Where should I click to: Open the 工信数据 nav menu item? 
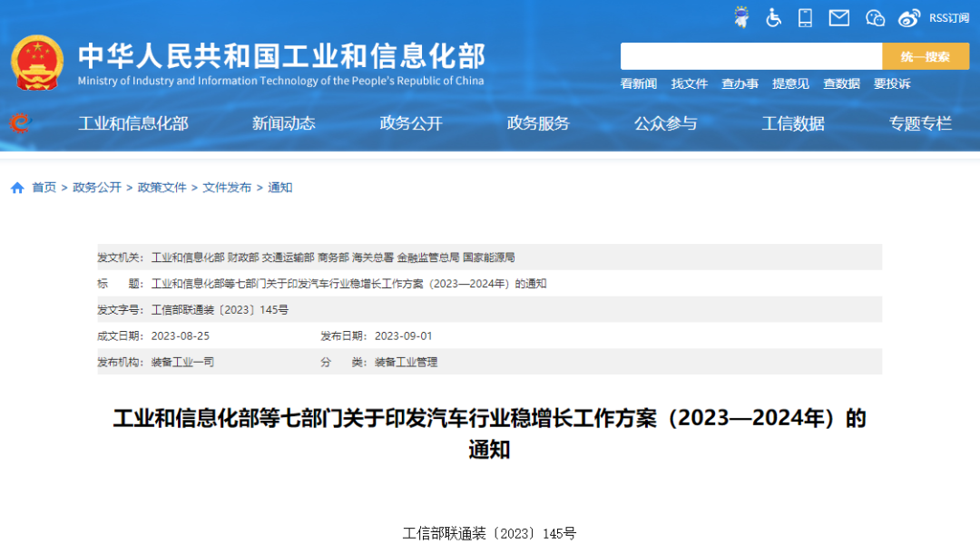[x=793, y=123]
